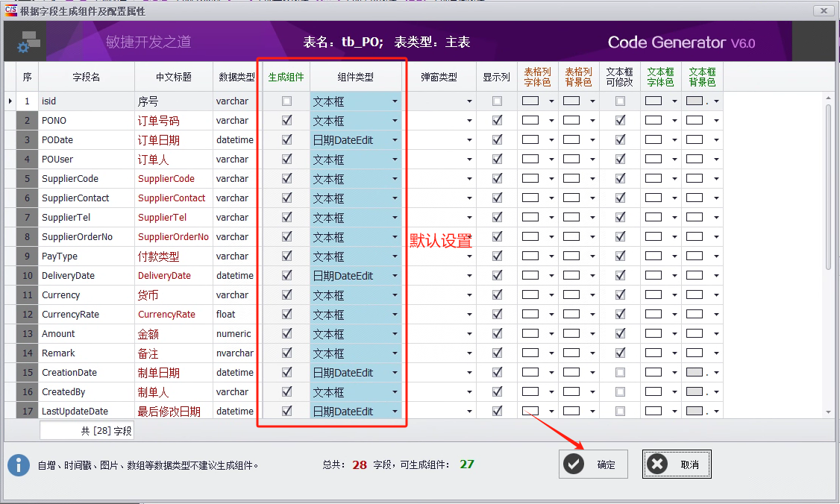Screen dimensions: 840x504
Task: Toggle 显示列 checkbox for SupplierCode row
Action: tap(497, 178)
